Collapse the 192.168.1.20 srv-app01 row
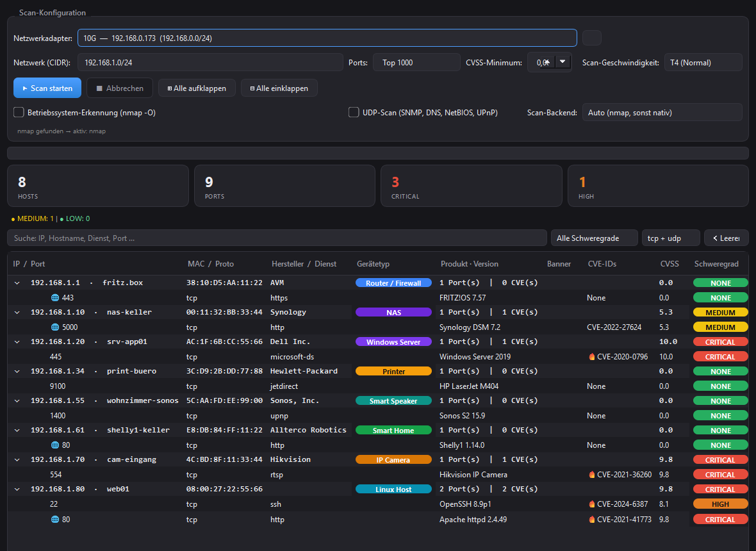756x551 pixels. point(17,341)
